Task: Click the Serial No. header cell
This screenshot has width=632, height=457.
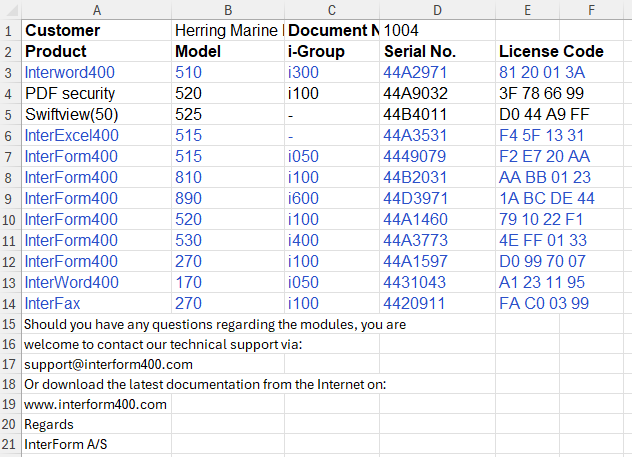Action: pos(437,51)
